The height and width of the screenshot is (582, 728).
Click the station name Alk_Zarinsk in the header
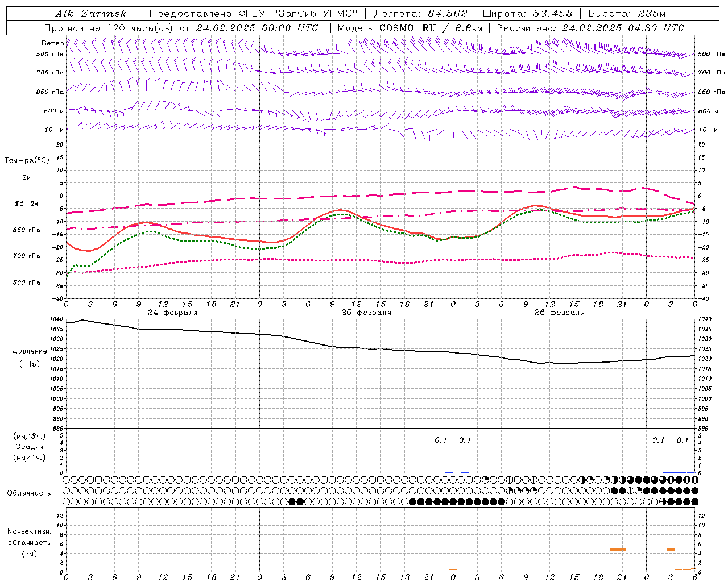pos(91,14)
